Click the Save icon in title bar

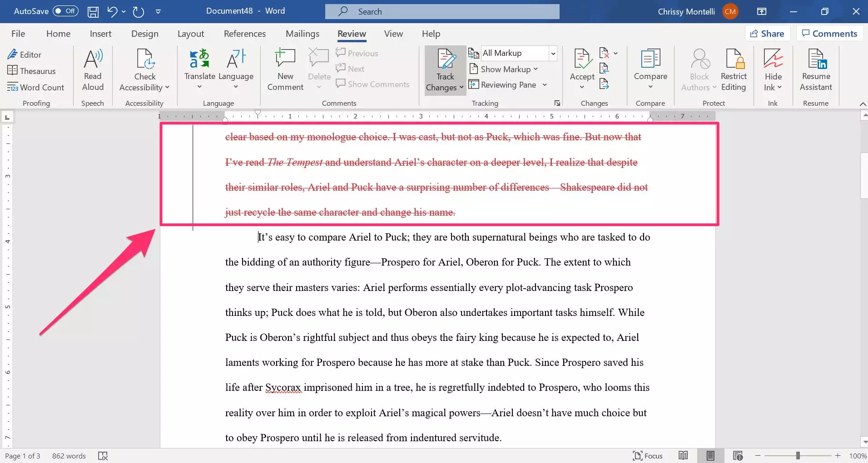(93, 11)
